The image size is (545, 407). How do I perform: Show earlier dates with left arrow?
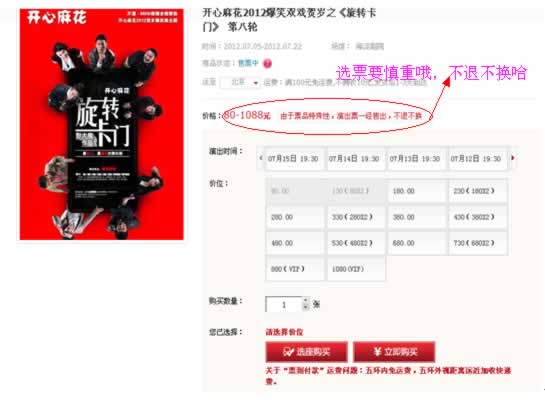coord(261,158)
